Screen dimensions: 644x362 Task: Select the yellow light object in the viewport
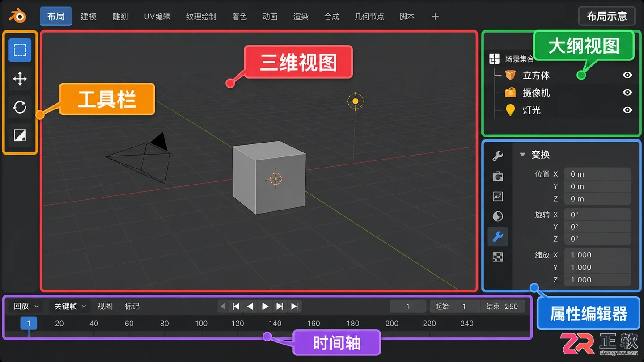tap(355, 101)
